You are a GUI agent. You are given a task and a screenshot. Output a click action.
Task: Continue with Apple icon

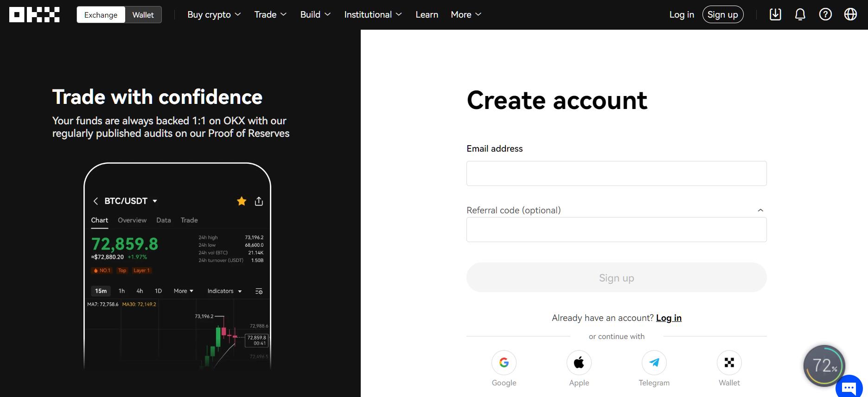coord(579,363)
